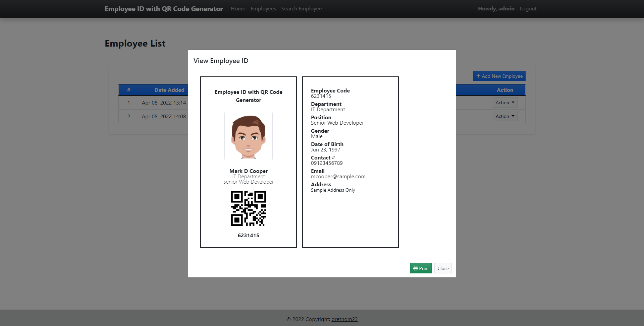Click the plus icon on Add New Employee

point(478,76)
